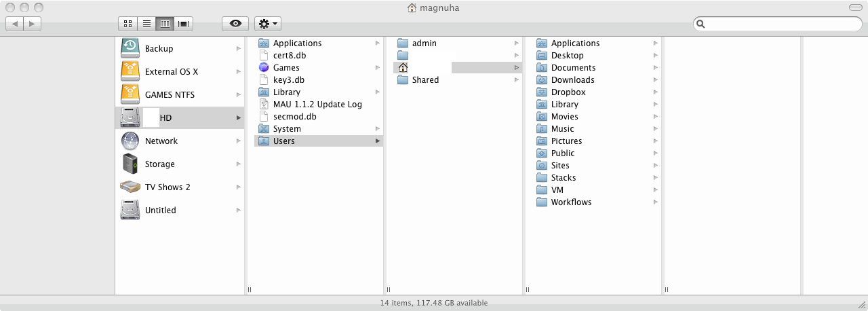The width and height of the screenshot is (868, 311).
Task: Select the Network globe icon
Action: coord(130,141)
